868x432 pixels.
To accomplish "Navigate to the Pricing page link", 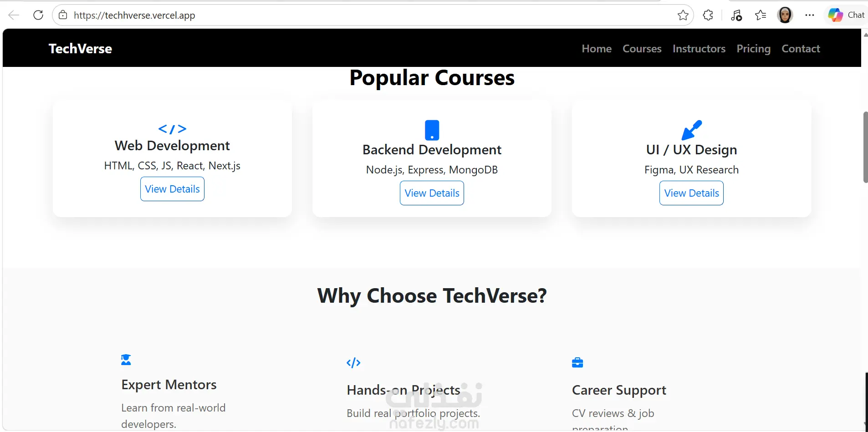I will pos(753,49).
